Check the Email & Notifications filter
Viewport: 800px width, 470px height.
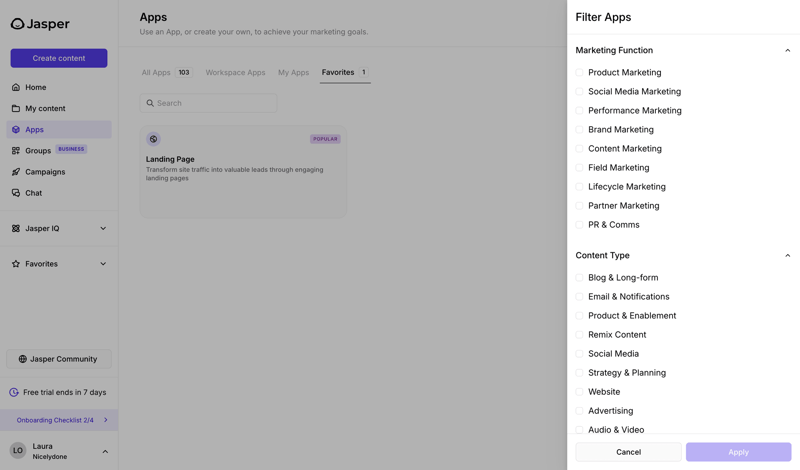click(x=579, y=296)
